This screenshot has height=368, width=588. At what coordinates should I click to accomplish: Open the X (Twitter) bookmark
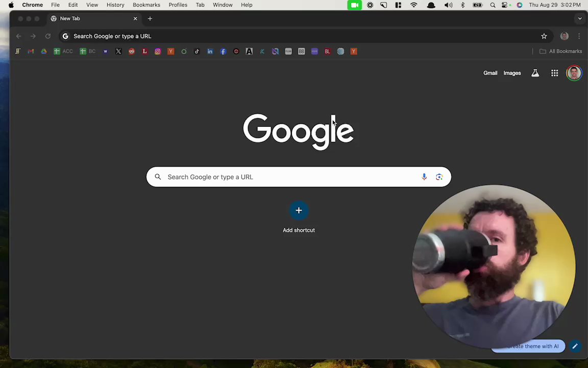coord(118,52)
